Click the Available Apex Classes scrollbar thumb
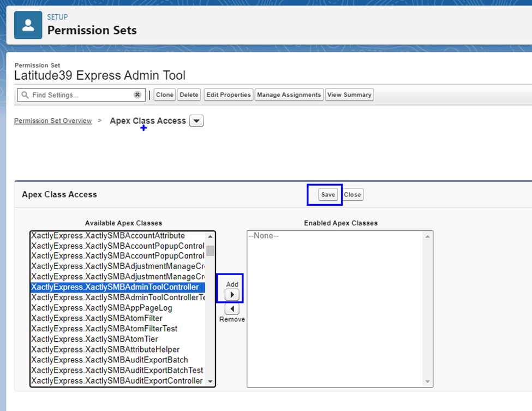 (211, 251)
